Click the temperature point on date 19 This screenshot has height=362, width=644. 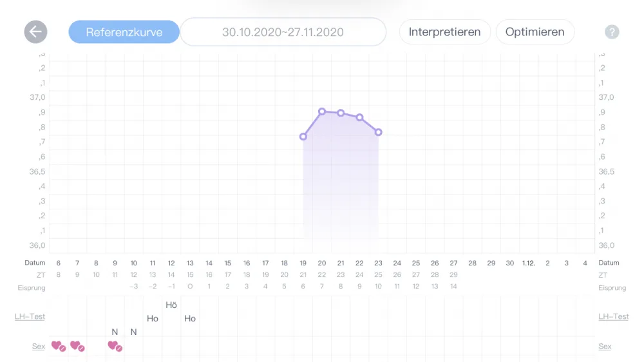(x=303, y=137)
